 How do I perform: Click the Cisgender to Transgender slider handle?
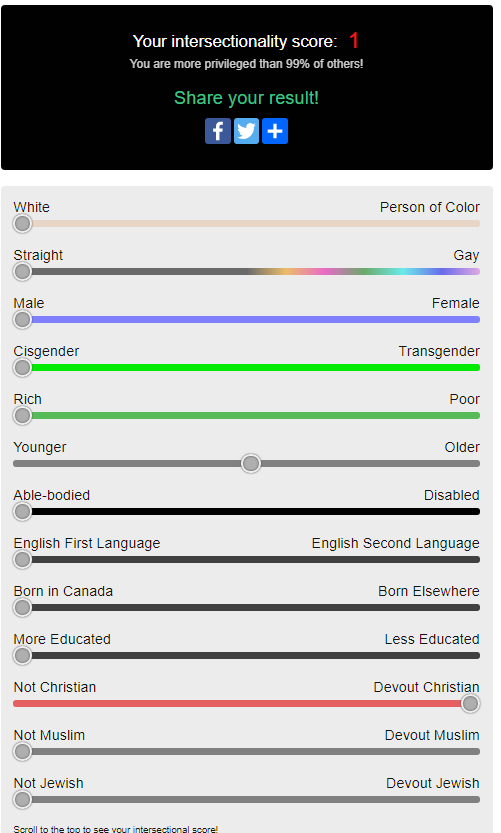click(22, 368)
